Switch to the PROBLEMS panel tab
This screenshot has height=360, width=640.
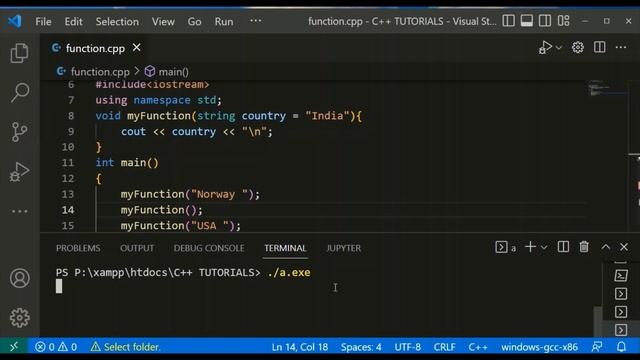pyautogui.click(x=78, y=248)
